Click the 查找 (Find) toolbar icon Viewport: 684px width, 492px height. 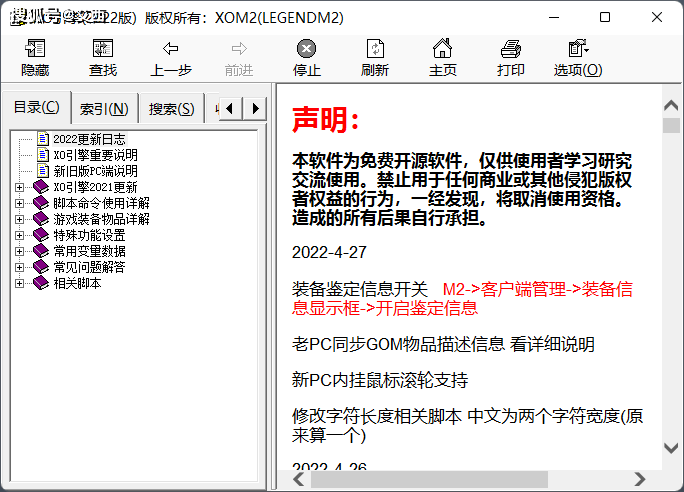102,58
